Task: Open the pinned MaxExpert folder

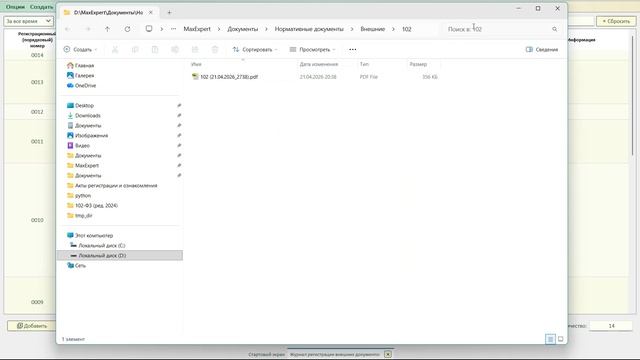Action: (87, 165)
